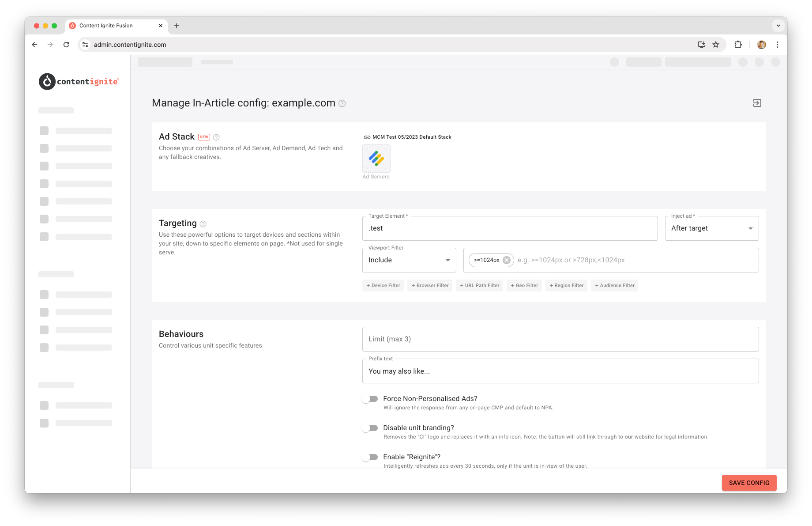Click the Limit (max 3) field
The width and height of the screenshot is (812, 526).
click(560, 339)
